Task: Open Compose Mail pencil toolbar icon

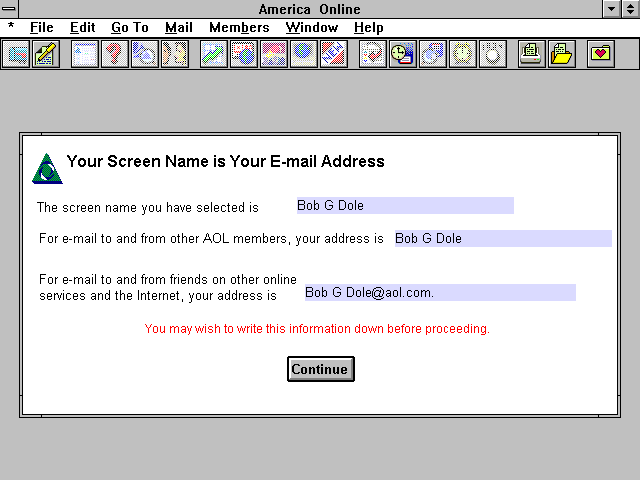Action: pyautogui.click(x=46, y=54)
